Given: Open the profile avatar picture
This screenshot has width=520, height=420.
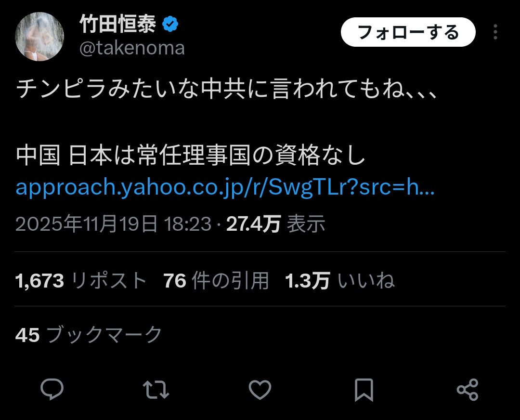Looking at the screenshot, I should pos(39,37).
